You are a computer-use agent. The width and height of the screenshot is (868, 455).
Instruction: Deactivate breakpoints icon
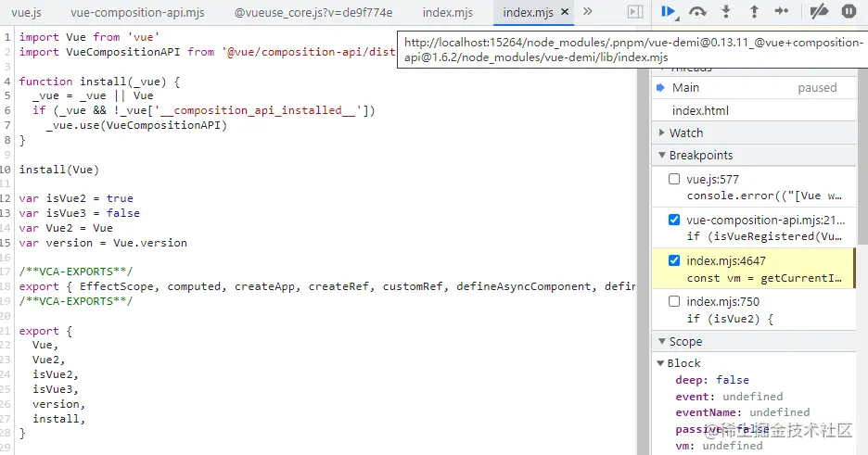tap(819, 12)
